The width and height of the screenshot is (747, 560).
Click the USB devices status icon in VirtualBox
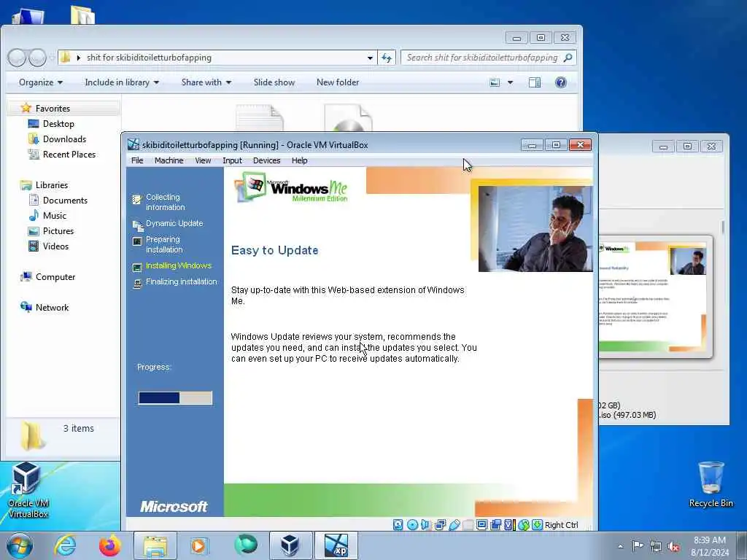click(x=454, y=525)
